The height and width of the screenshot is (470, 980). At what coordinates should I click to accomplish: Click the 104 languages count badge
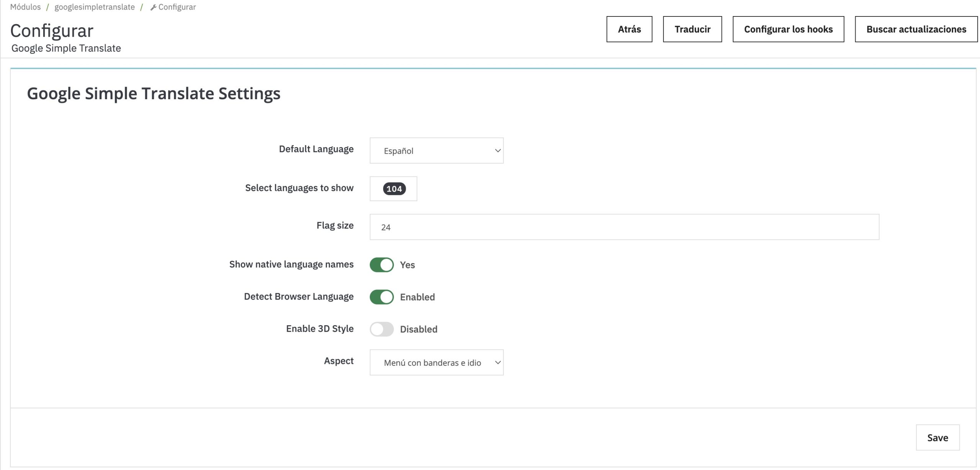[x=394, y=189]
